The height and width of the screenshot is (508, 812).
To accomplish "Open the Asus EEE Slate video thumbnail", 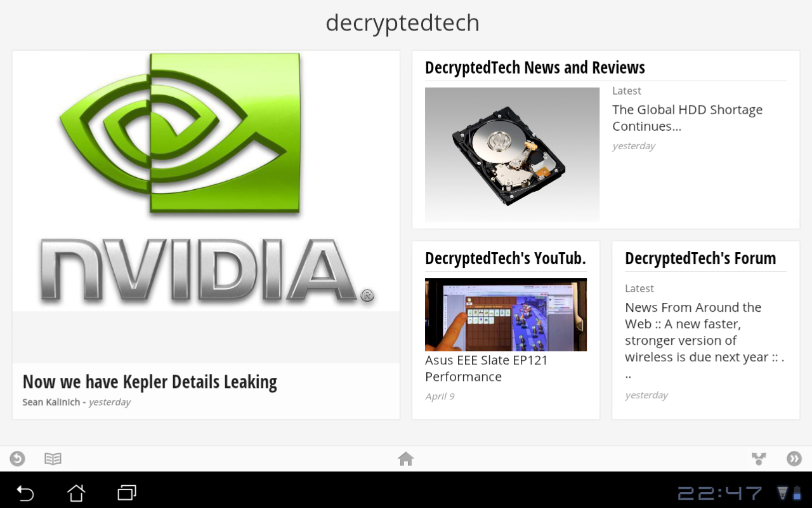I will point(506,315).
